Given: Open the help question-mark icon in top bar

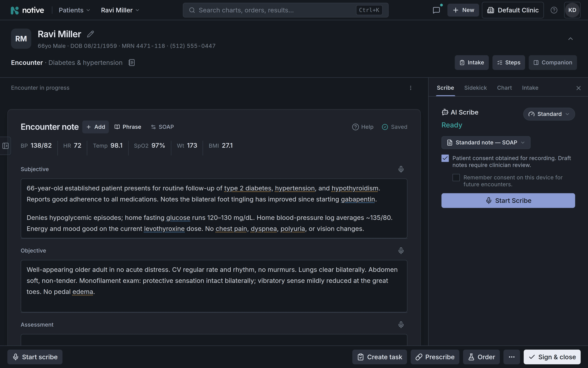Looking at the screenshot, I should [554, 10].
